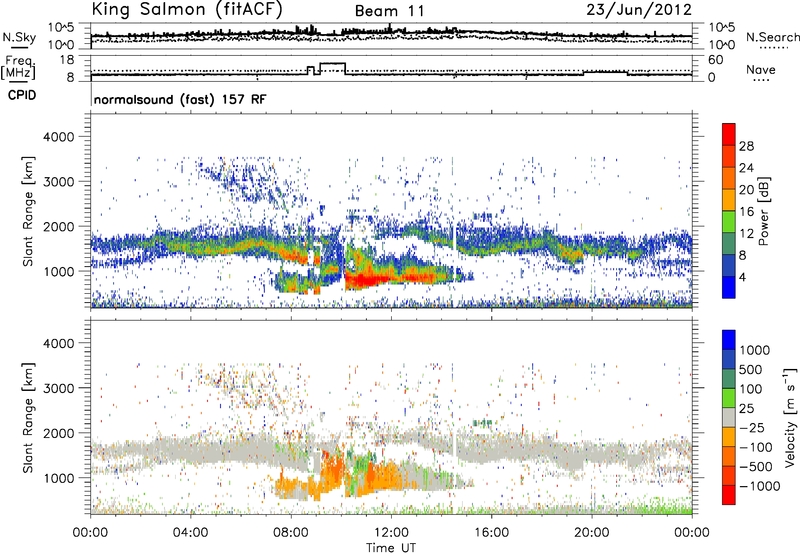
Task: Click the orange negative-velocity patch near 08:00 UT
Action: [x=293, y=487]
